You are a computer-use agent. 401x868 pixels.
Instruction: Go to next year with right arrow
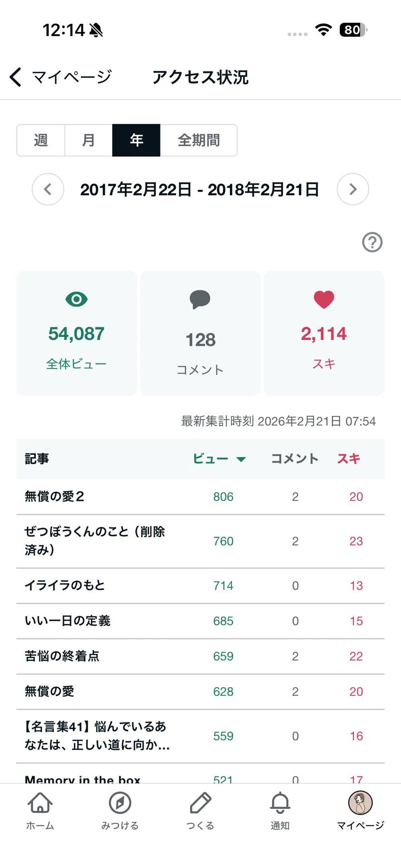coord(353,189)
